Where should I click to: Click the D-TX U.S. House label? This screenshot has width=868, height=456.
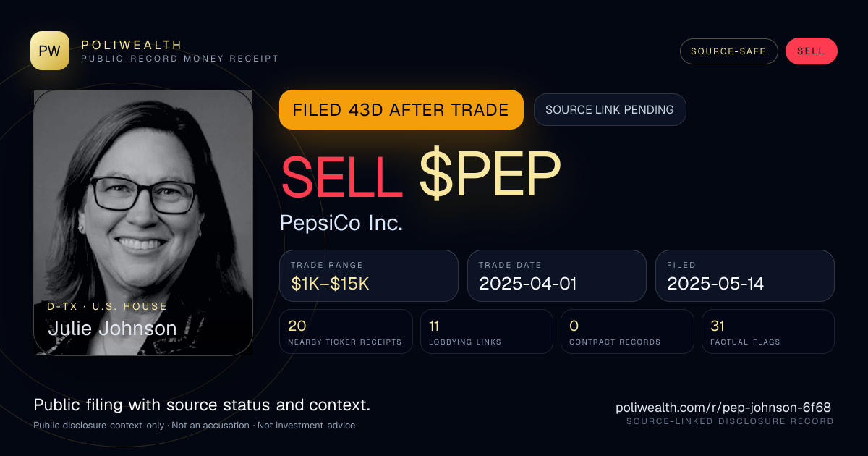[x=107, y=306]
